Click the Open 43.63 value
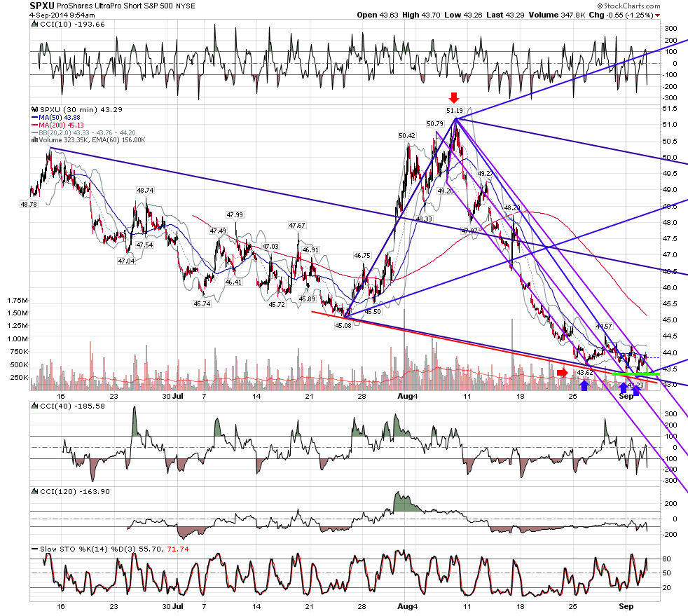This screenshot has width=688, height=616. [x=378, y=15]
